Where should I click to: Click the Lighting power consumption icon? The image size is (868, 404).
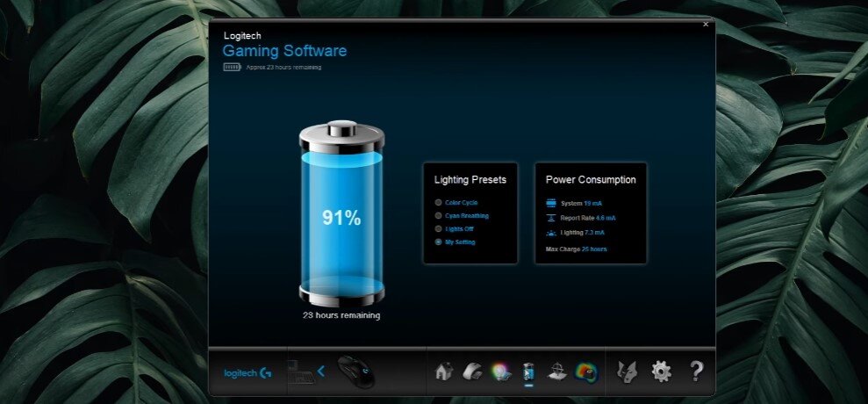[551, 233]
